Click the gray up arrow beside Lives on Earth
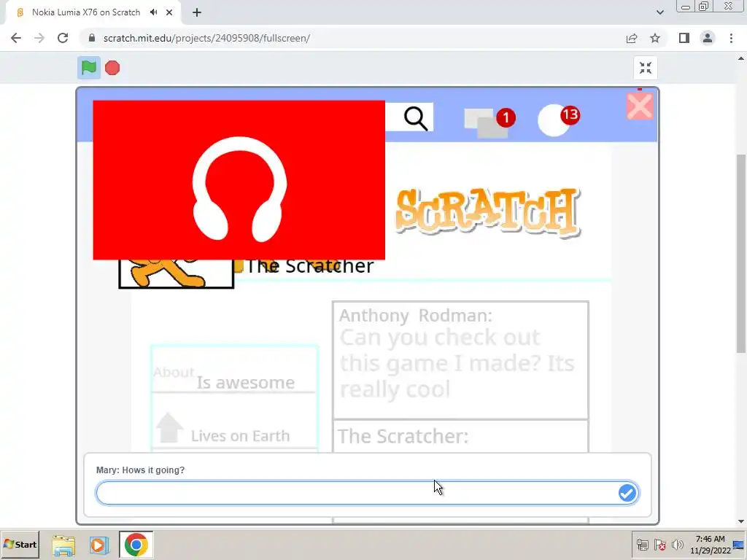This screenshot has width=747, height=560. pos(169,427)
